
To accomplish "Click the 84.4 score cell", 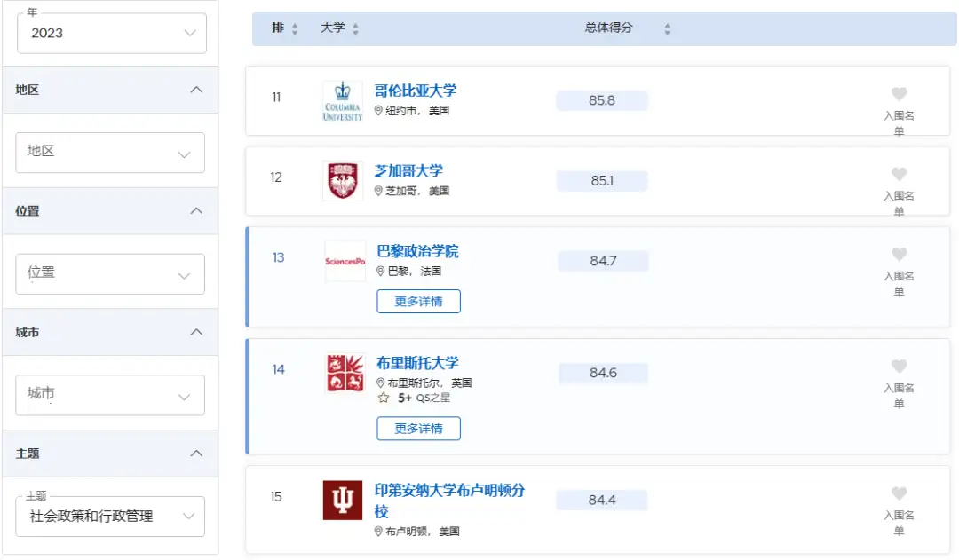I will (602, 500).
